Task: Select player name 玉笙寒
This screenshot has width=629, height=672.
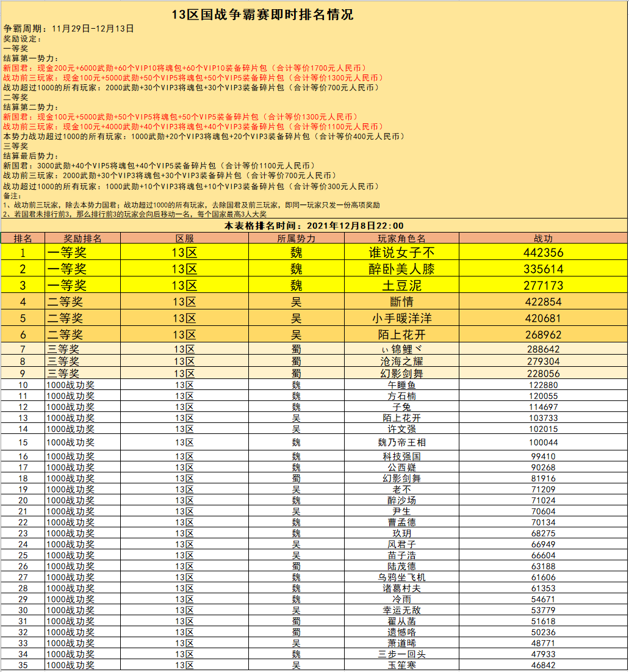Action: pos(402,665)
